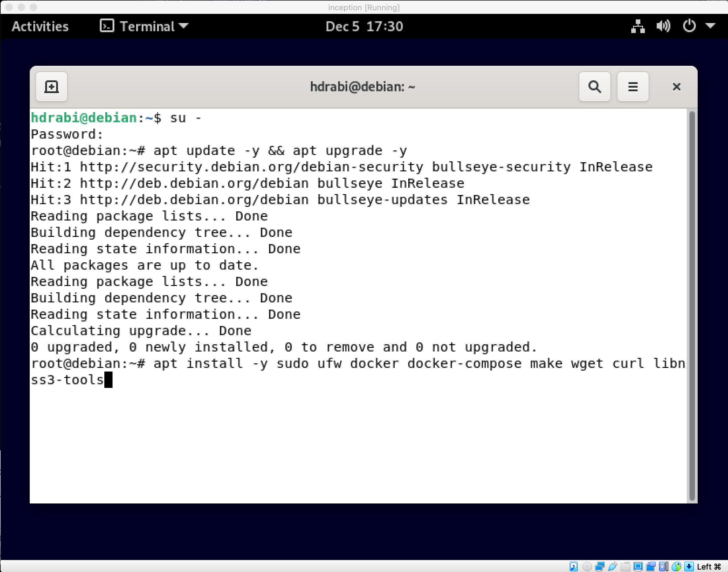The height and width of the screenshot is (572, 728).
Task: Click the power icon in top bar
Action: [689, 26]
